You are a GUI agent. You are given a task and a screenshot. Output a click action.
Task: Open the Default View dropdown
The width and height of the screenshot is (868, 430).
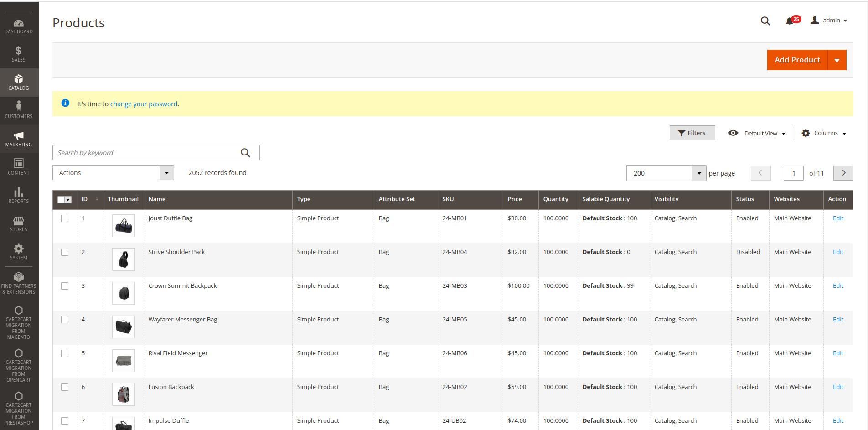pyautogui.click(x=757, y=133)
